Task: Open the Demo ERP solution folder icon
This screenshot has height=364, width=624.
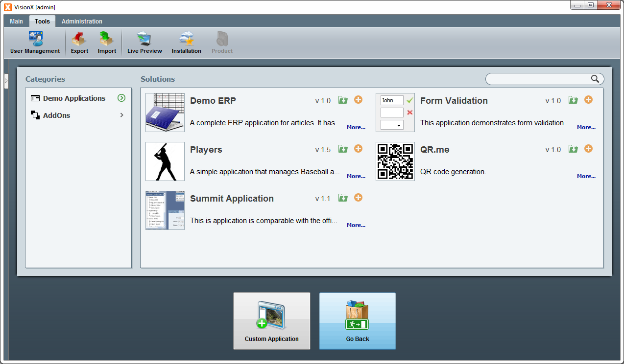Action: [x=343, y=100]
